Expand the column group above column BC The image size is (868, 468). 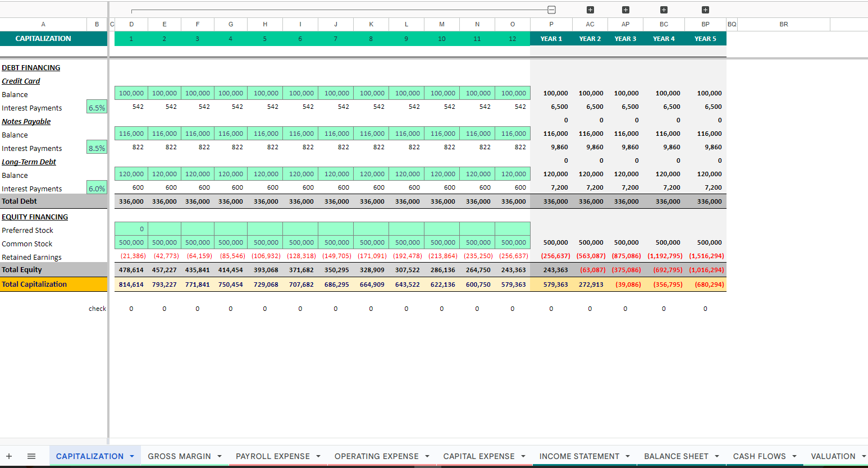664,10
